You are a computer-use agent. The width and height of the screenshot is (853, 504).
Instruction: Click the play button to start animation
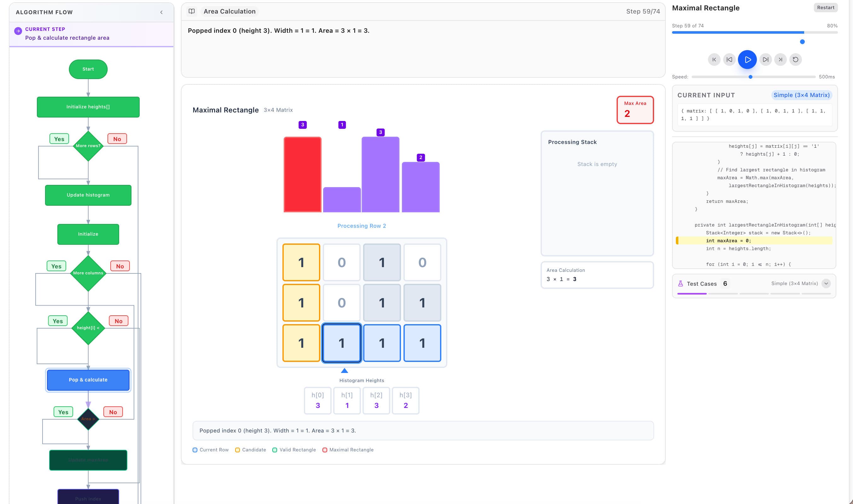click(747, 60)
